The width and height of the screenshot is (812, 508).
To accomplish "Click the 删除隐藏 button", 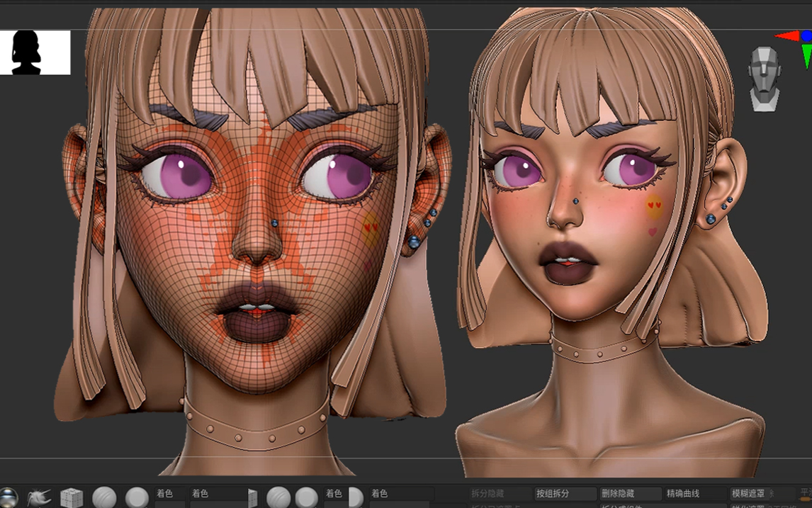I will (x=630, y=494).
